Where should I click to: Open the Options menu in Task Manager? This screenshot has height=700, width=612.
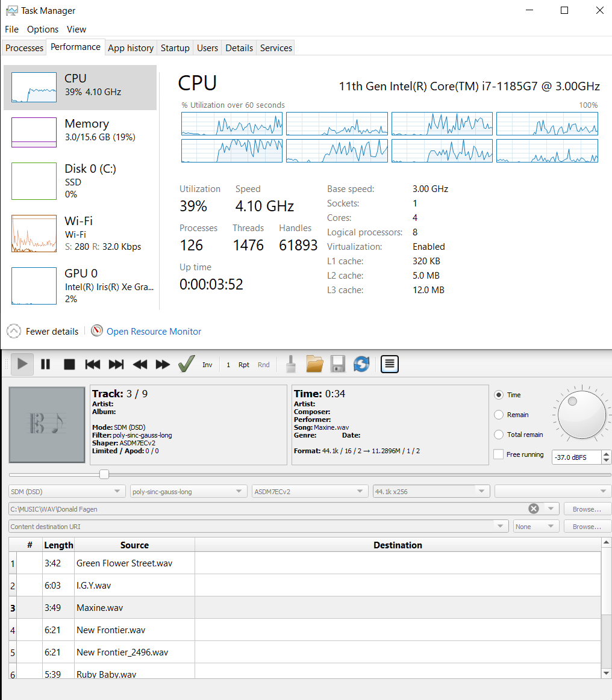tap(43, 29)
